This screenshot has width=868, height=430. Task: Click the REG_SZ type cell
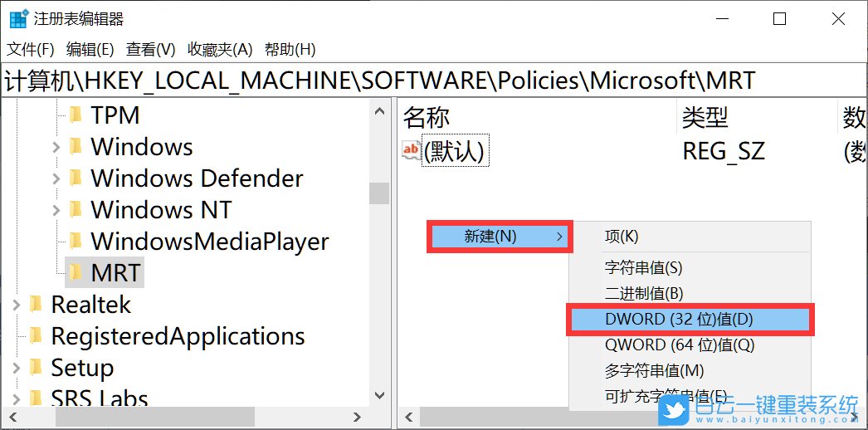(724, 150)
